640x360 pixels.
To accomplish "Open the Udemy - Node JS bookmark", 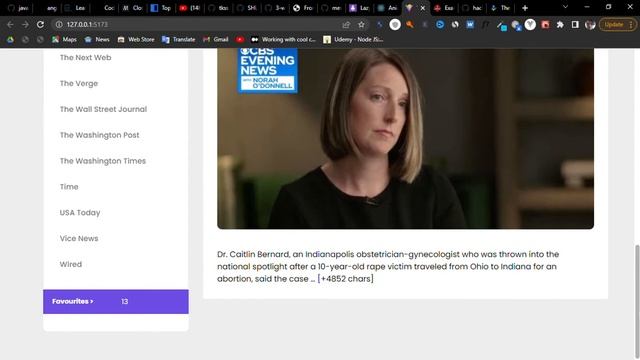I will [353, 40].
